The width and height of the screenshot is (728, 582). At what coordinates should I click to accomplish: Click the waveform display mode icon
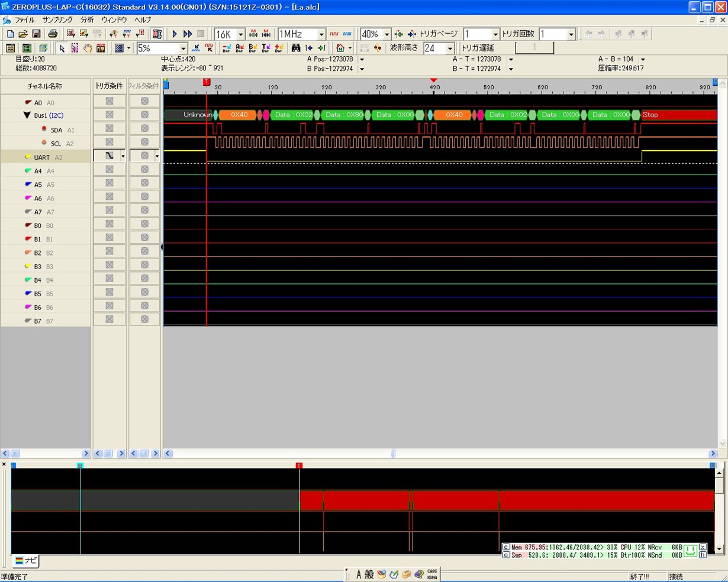tap(11, 48)
